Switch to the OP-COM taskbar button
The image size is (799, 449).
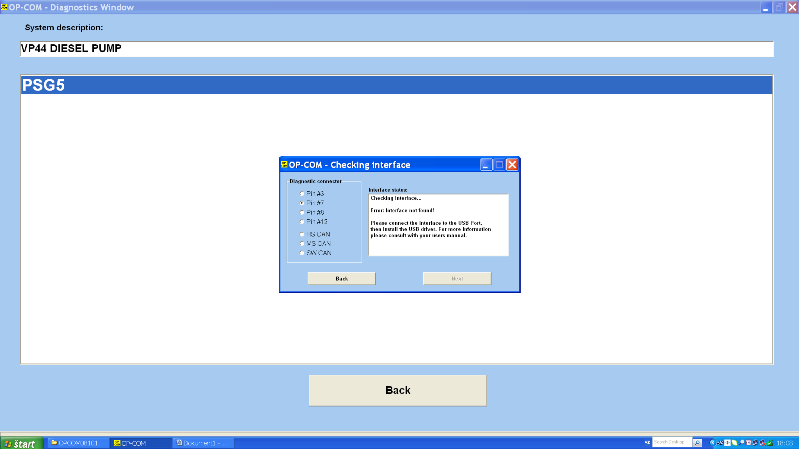pos(140,442)
